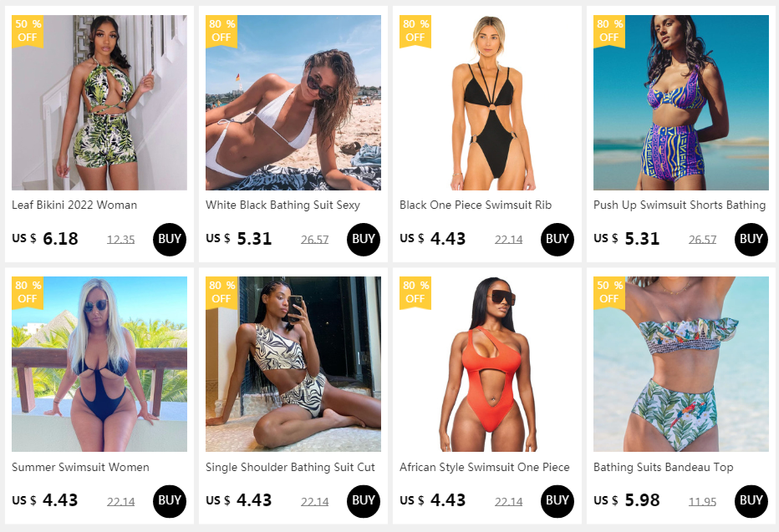Open the white bikini beach product photo
This screenshot has width=779, height=532.
pos(293,103)
